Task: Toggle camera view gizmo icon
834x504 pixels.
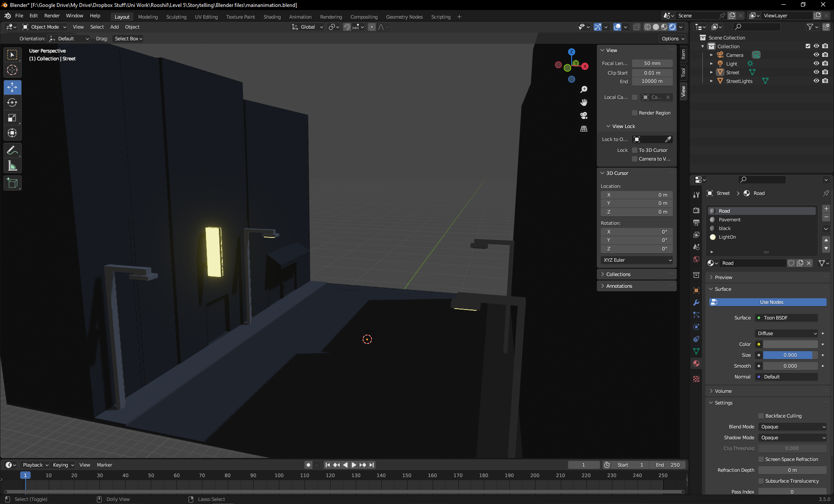Action: point(584,115)
